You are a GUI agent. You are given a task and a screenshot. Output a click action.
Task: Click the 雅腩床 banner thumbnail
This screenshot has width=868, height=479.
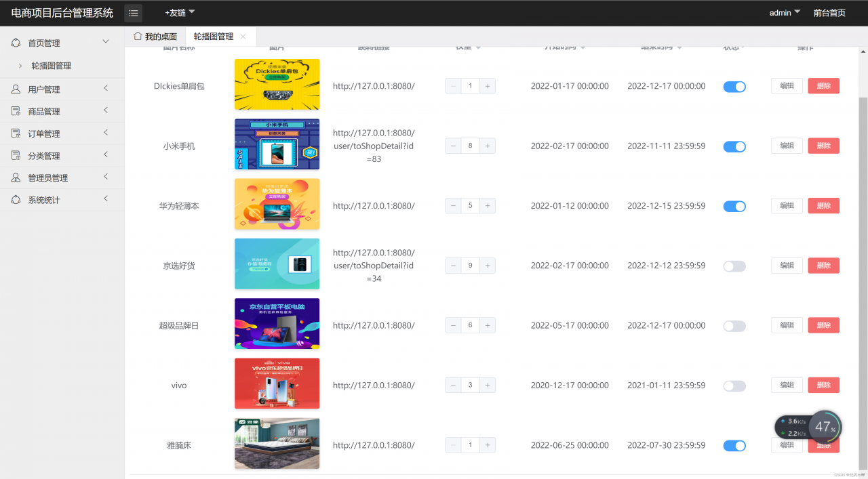277,443
